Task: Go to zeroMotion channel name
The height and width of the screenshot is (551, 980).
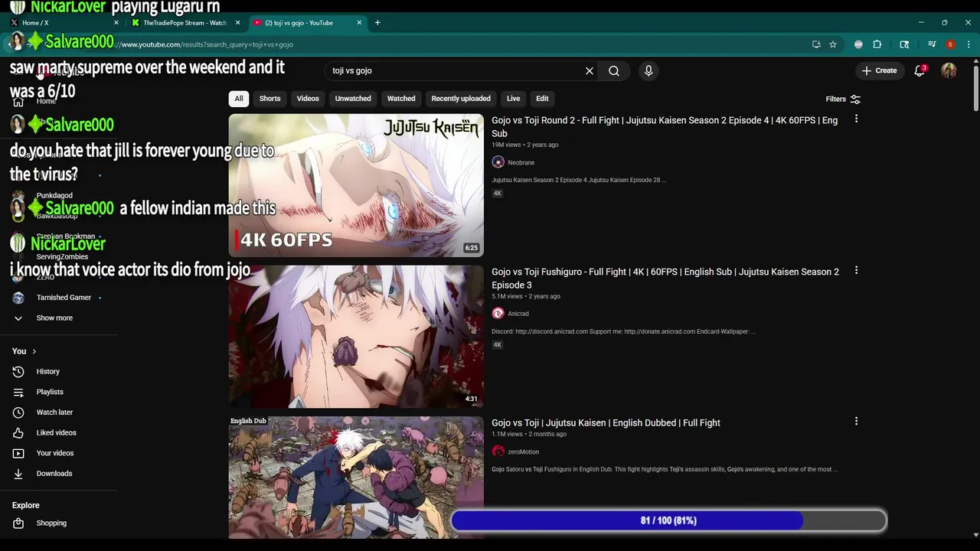Action: tap(524, 452)
